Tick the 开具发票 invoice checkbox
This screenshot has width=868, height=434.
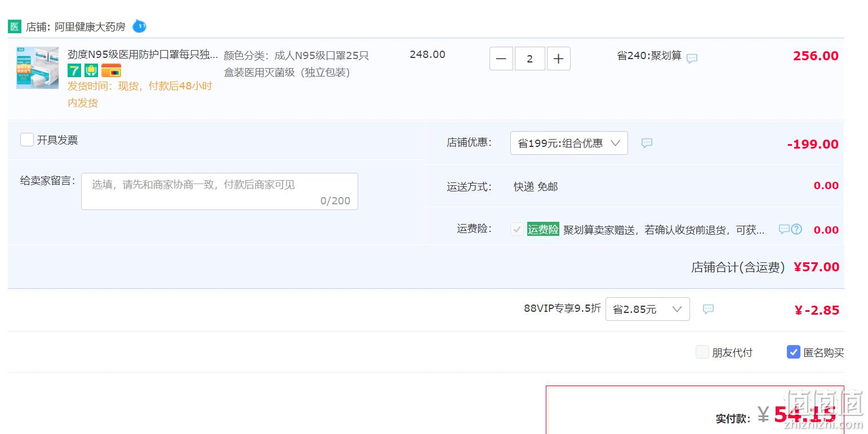27,140
